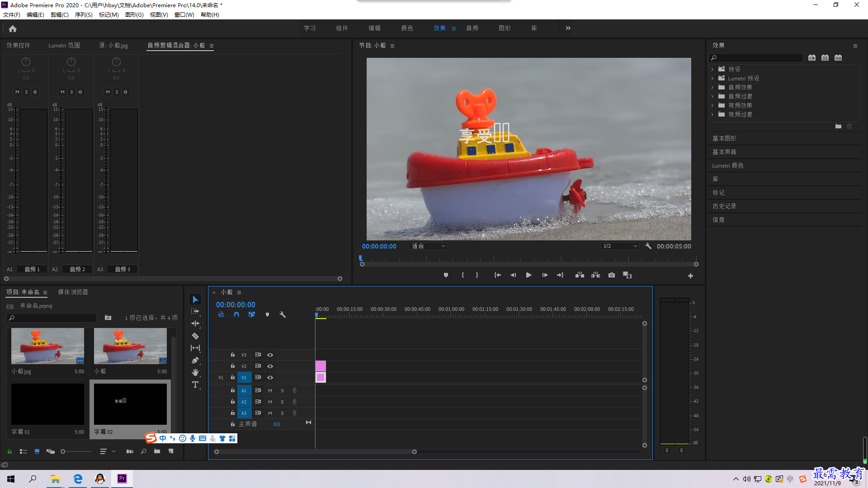Switch to the 音频 workspace tab
Screen dimensions: 868x488
(x=472, y=28)
